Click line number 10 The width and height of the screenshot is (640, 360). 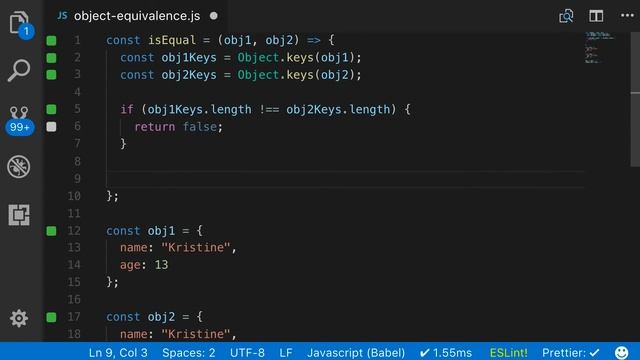click(x=74, y=196)
